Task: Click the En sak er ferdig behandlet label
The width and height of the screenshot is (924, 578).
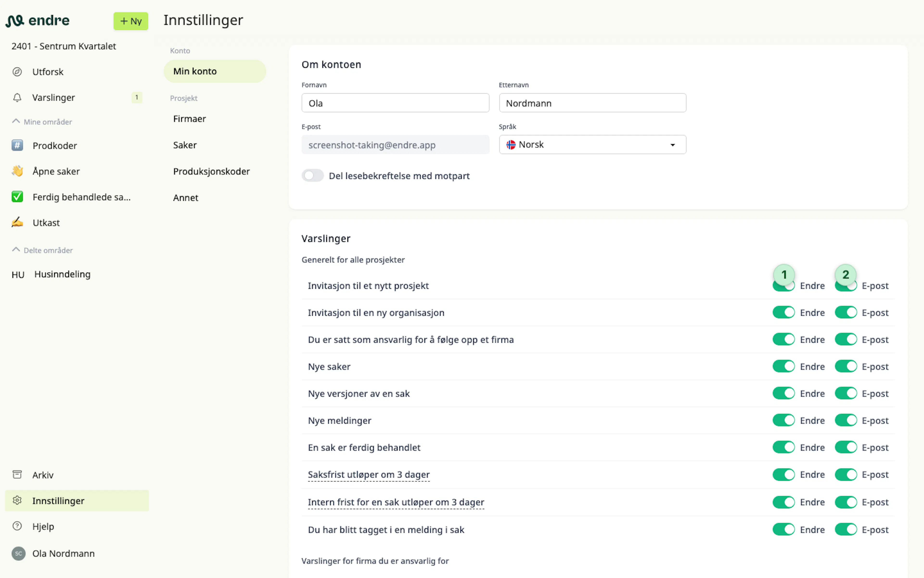Action: pyautogui.click(x=364, y=447)
